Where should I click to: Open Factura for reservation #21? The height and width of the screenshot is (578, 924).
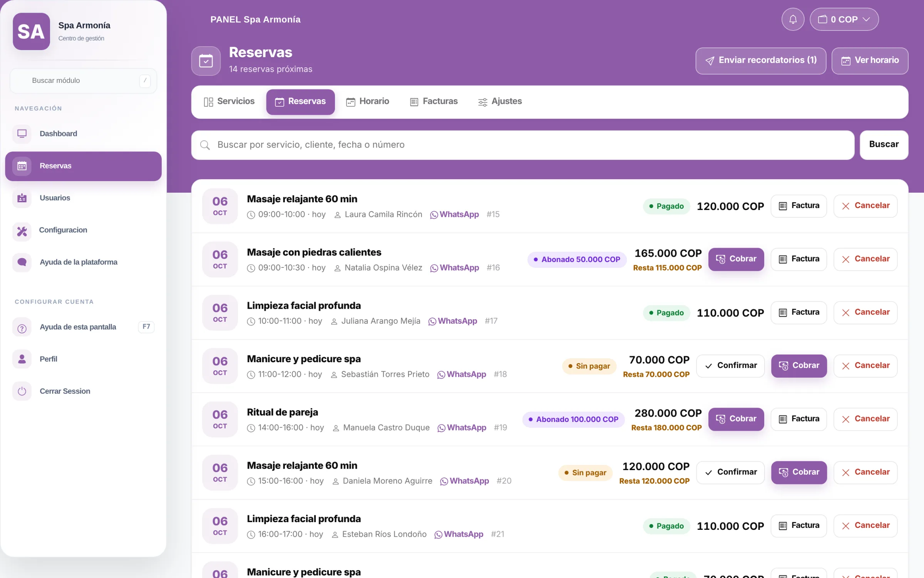pyautogui.click(x=798, y=526)
